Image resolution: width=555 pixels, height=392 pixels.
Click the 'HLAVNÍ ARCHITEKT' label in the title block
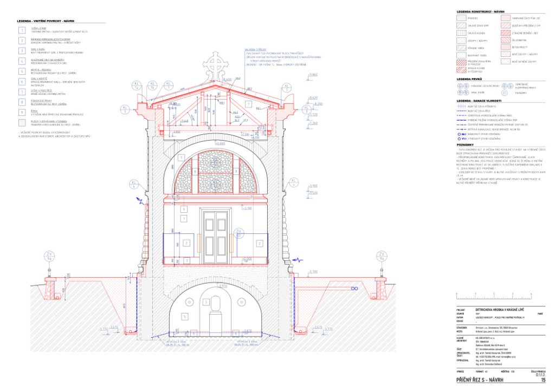[461, 339]
